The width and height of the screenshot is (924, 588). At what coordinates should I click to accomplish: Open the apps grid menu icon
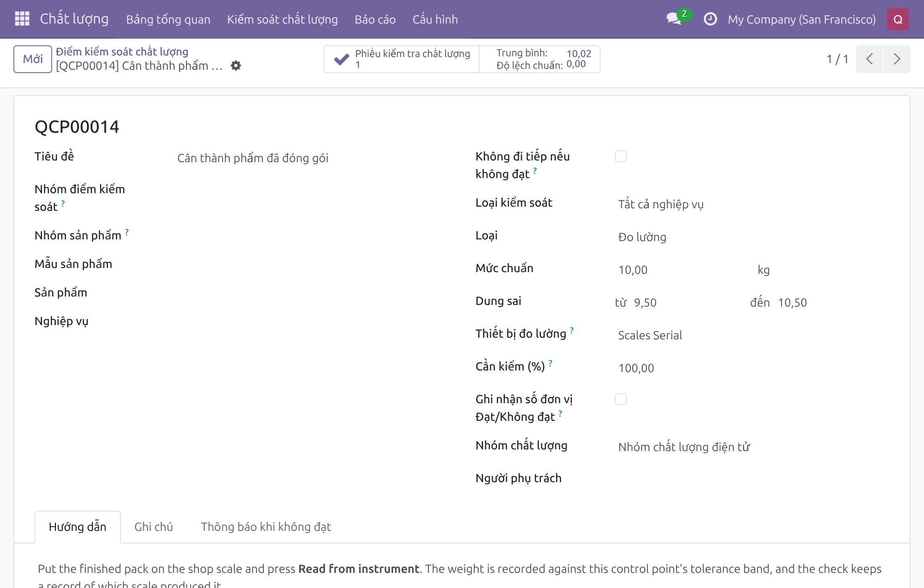coord(22,19)
